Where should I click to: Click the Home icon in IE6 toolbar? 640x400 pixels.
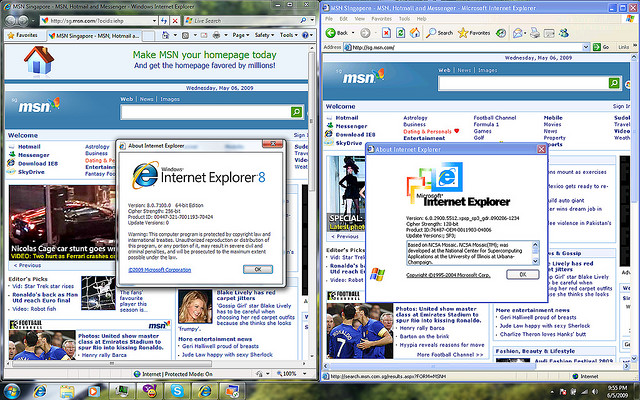pyautogui.click(x=415, y=33)
